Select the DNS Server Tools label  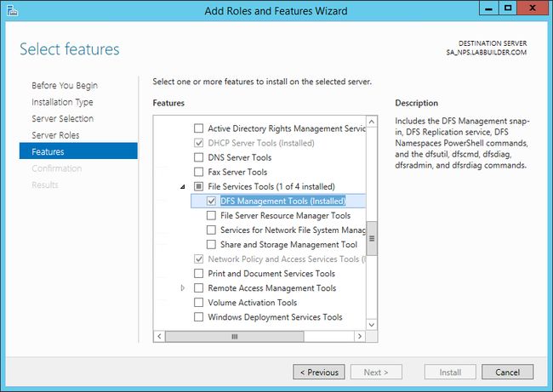point(240,157)
